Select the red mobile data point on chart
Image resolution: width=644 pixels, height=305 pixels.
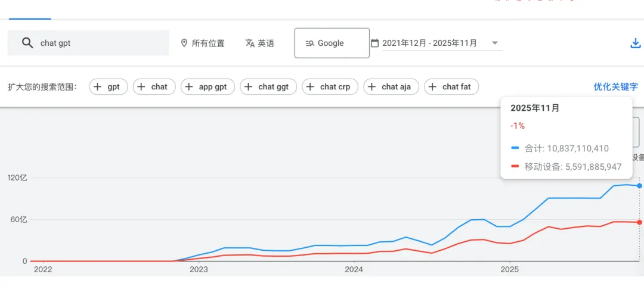(x=639, y=222)
